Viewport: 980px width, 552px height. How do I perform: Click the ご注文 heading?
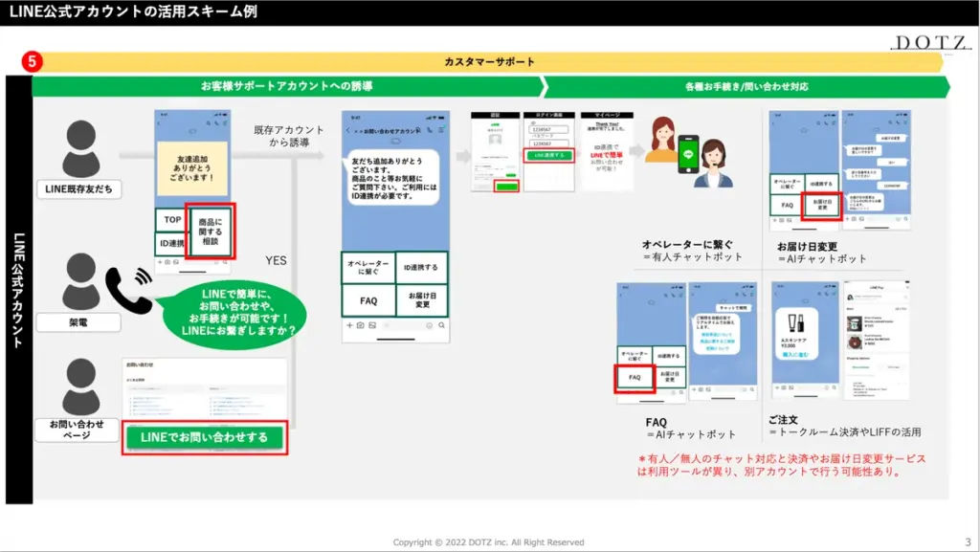[783, 420]
